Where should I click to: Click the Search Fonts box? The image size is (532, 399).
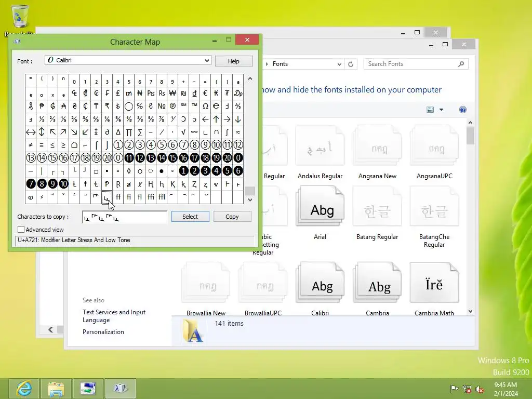(x=416, y=64)
